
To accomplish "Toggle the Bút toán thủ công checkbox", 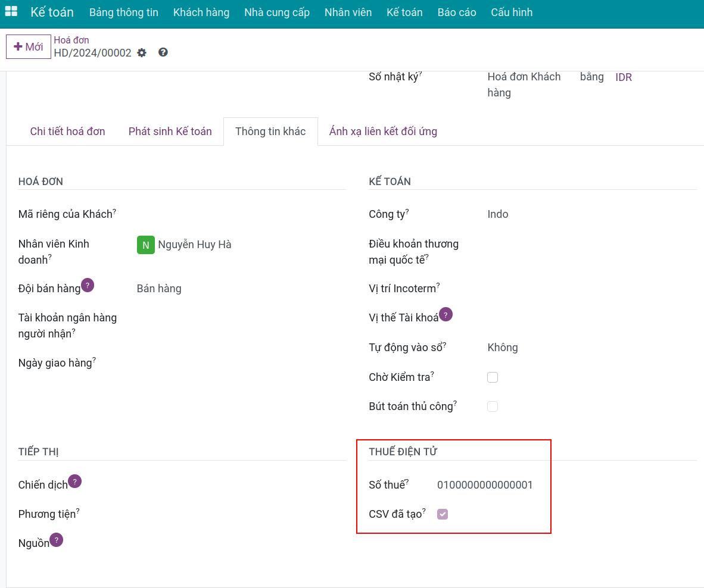I will (x=493, y=406).
